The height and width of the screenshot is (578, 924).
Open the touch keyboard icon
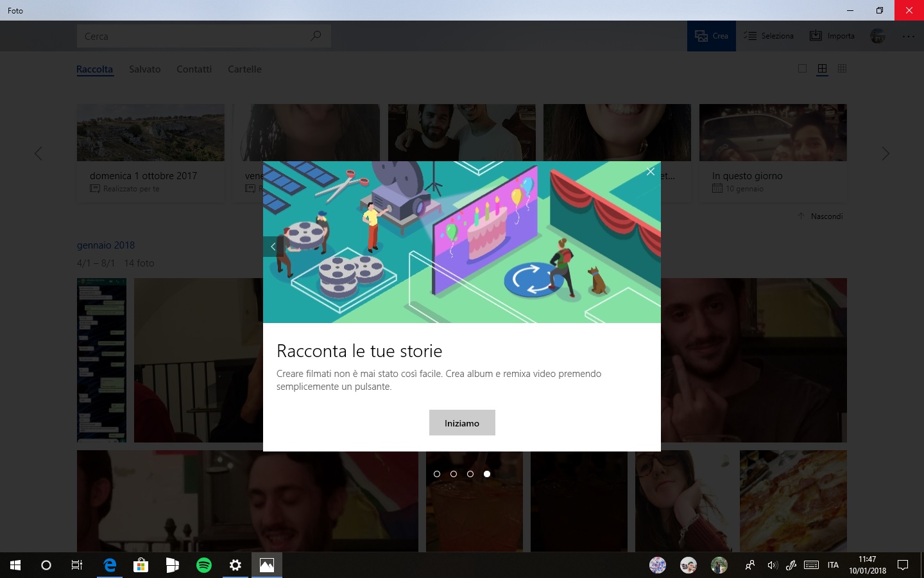(811, 565)
